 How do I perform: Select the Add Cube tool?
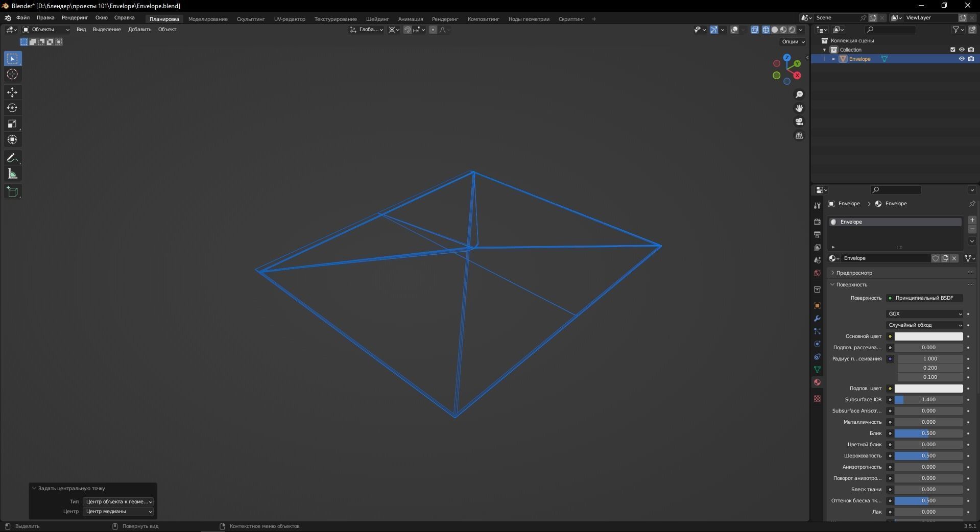point(13,192)
